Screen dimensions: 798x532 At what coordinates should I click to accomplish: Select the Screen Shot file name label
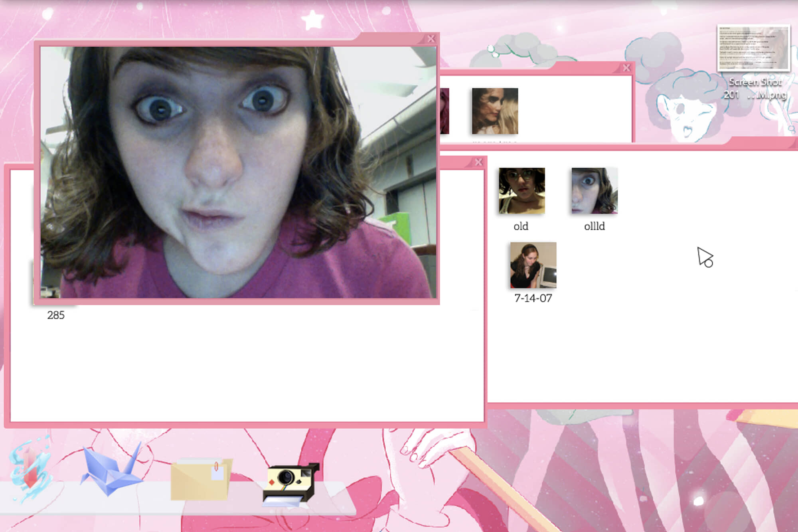tap(755, 88)
